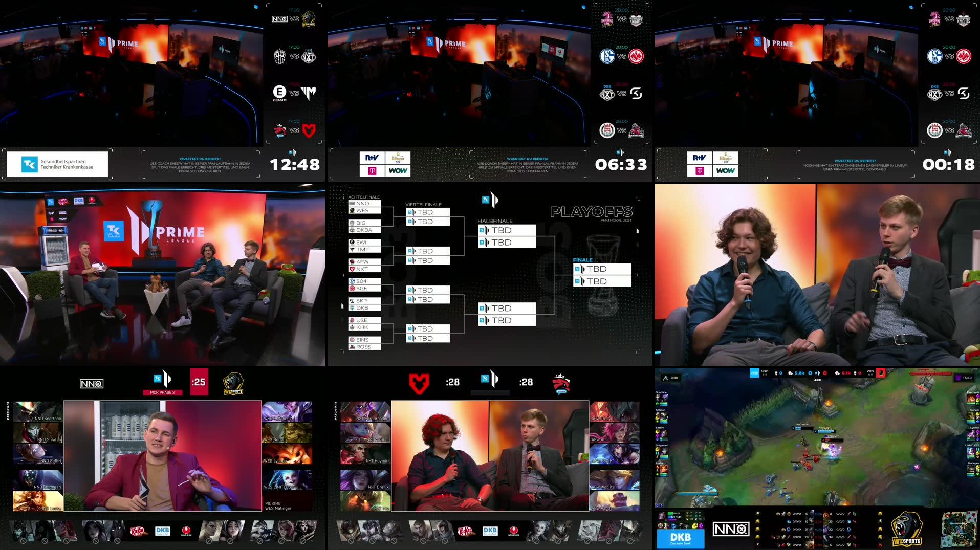Click the Prime League logo above the playoff bracket
This screenshot has height=550, width=980.
(x=490, y=200)
